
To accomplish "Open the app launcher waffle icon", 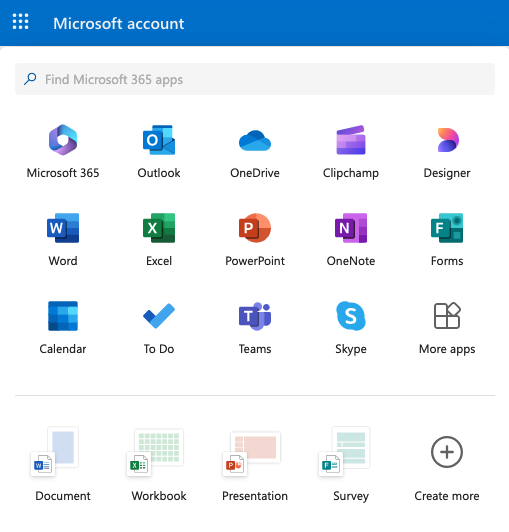I will click(x=20, y=21).
